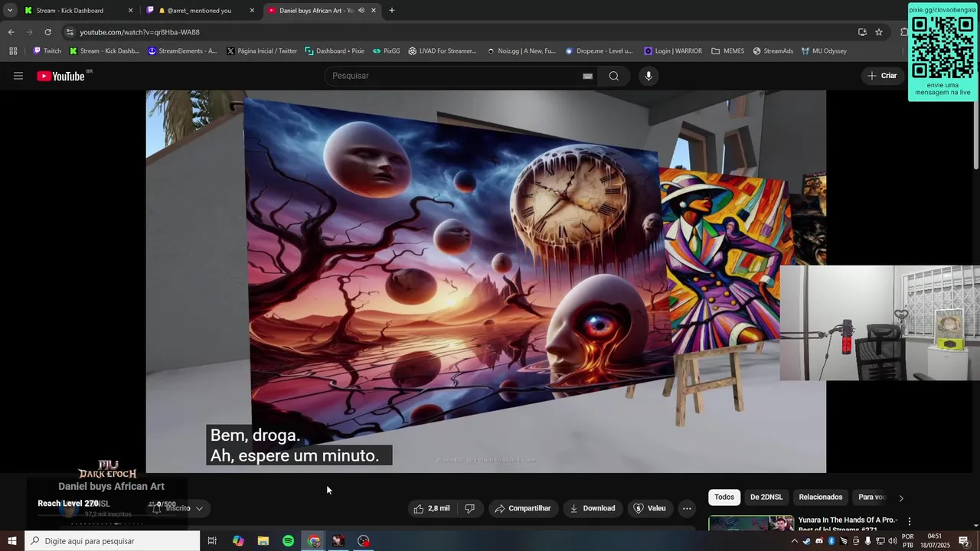Open the apps grid in bookmarks bar

[x=13, y=51]
